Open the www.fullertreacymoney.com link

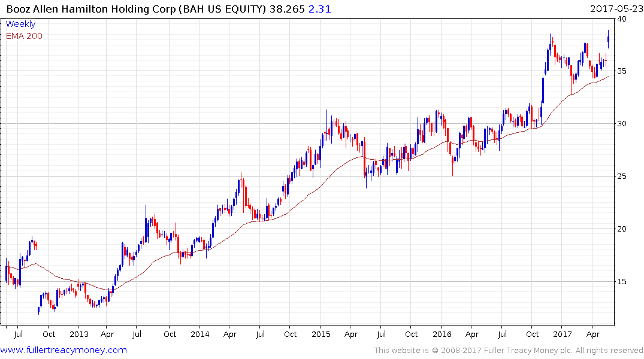click(64, 350)
